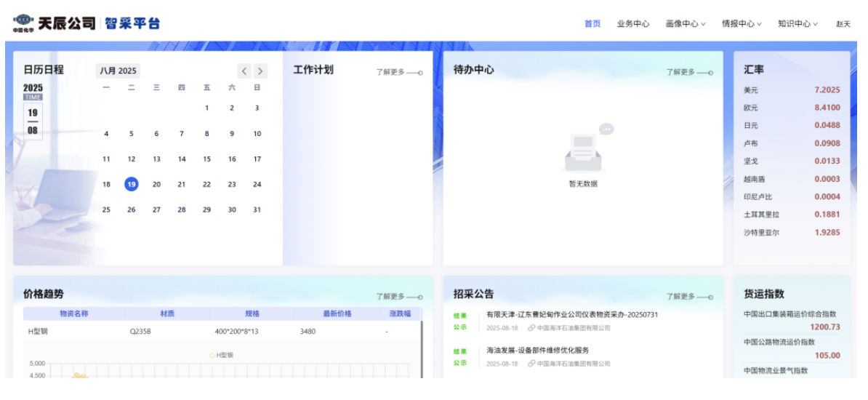Open the 业务中心 menu item
The image size is (868, 400).
[x=632, y=24]
